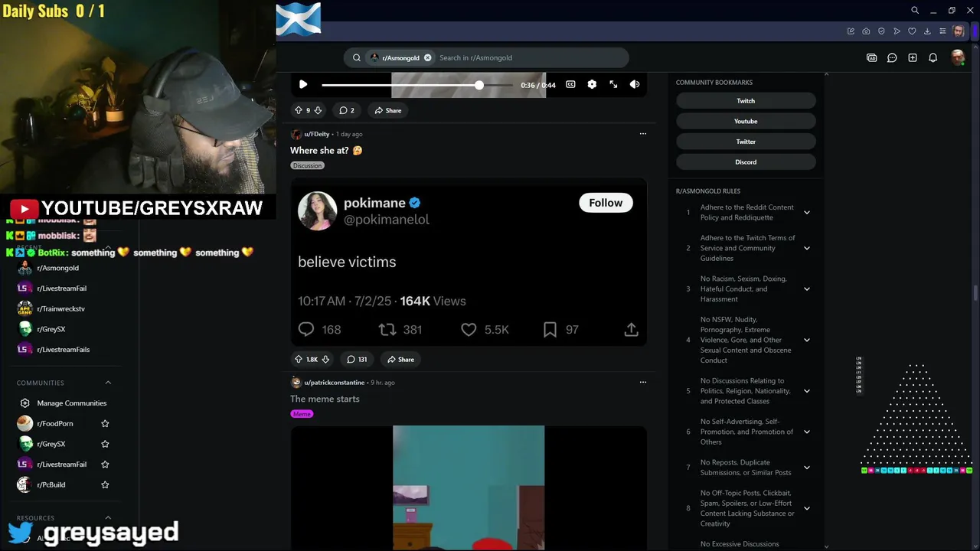Share the 'Where she at?' post
Viewport: 980px width, 551px height.
[x=400, y=359]
